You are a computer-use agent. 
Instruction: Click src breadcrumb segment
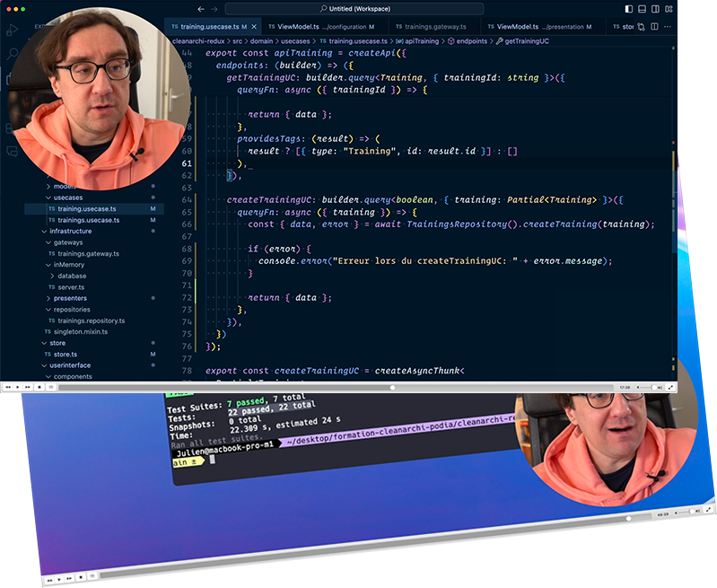(x=237, y=41)
